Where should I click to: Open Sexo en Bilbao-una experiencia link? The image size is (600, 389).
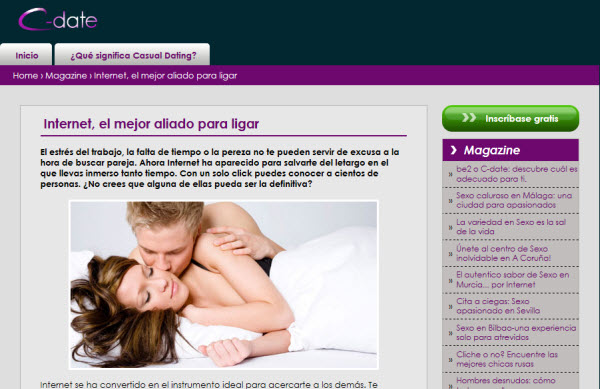point(516,332)
